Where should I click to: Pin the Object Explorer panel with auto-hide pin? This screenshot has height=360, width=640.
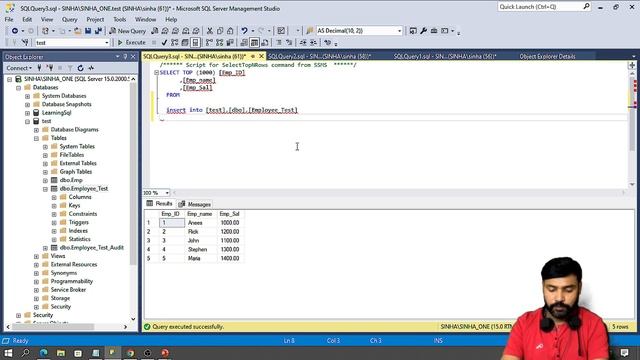pyautogui.click(x=125, y=57)
